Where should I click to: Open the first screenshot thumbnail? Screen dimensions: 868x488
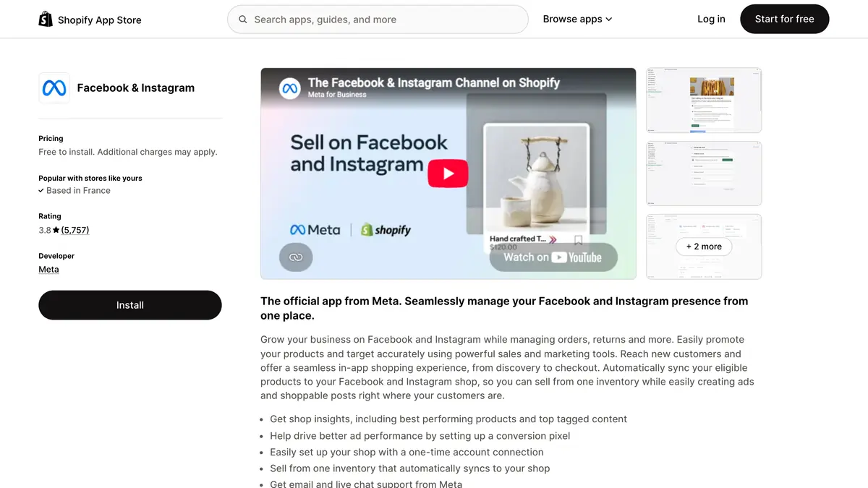(703, 100)
